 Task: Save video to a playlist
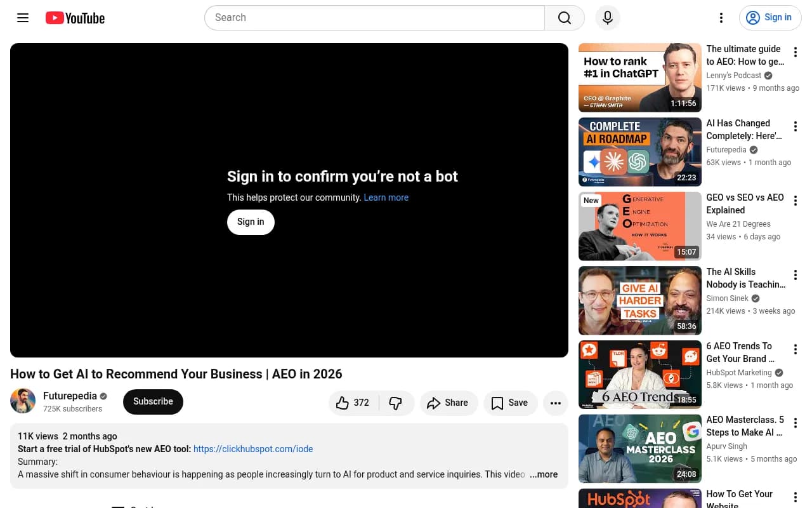(510, 403)
